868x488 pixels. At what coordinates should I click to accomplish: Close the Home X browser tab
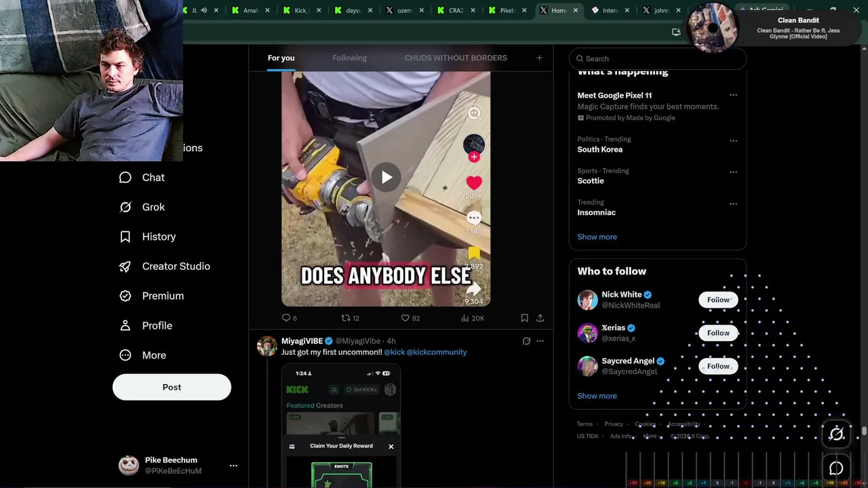coord(576,10)
